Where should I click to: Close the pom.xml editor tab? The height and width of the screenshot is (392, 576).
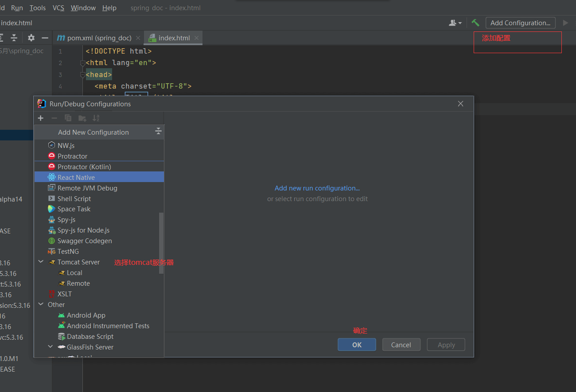click(x=138, y=38)
